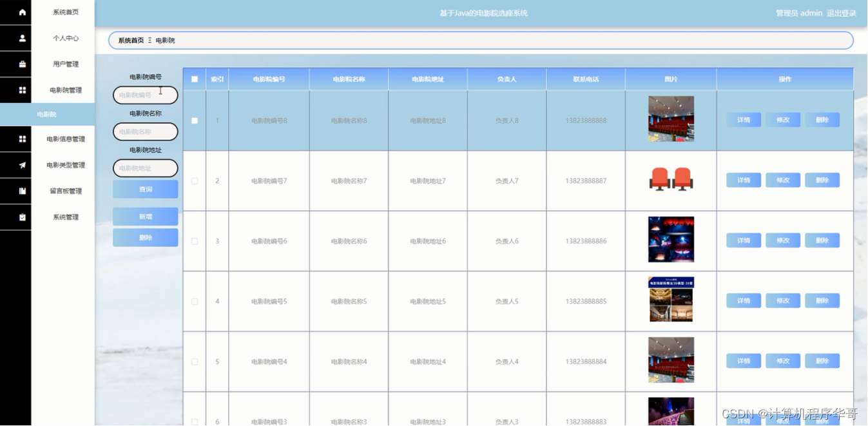The image size is (868, 426).
Task: Click the 新增 button to add cinema
Action: click(x=144, y=216)
